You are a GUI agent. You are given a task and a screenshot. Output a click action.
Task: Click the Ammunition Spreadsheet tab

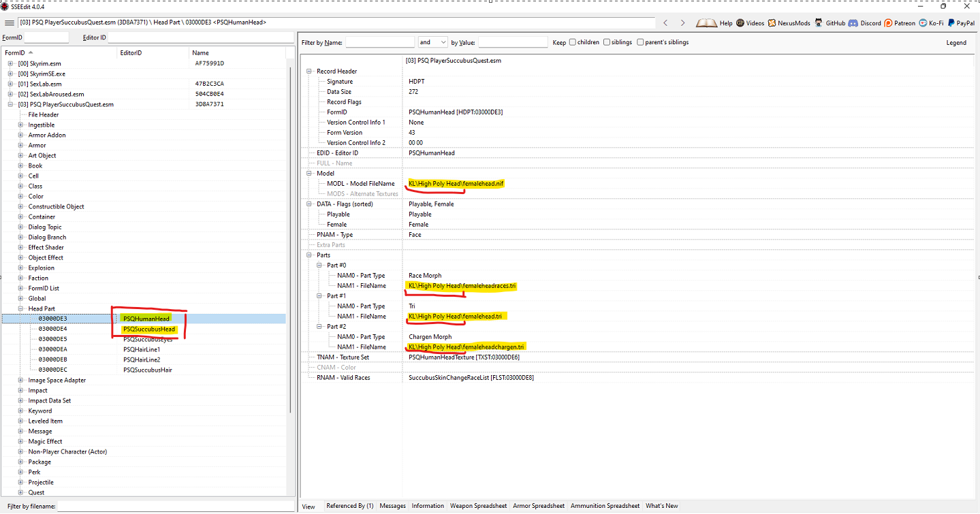coord(605,506)
